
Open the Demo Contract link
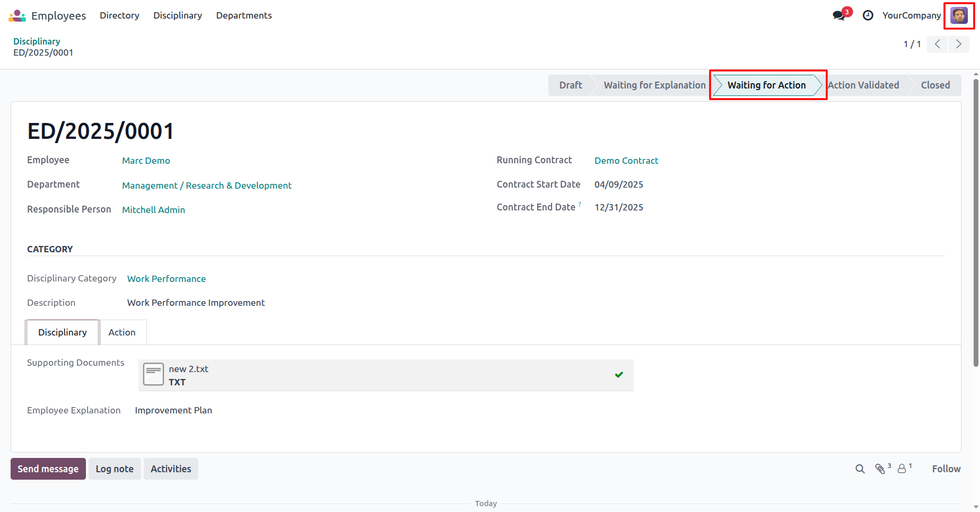tap(626, 161)
